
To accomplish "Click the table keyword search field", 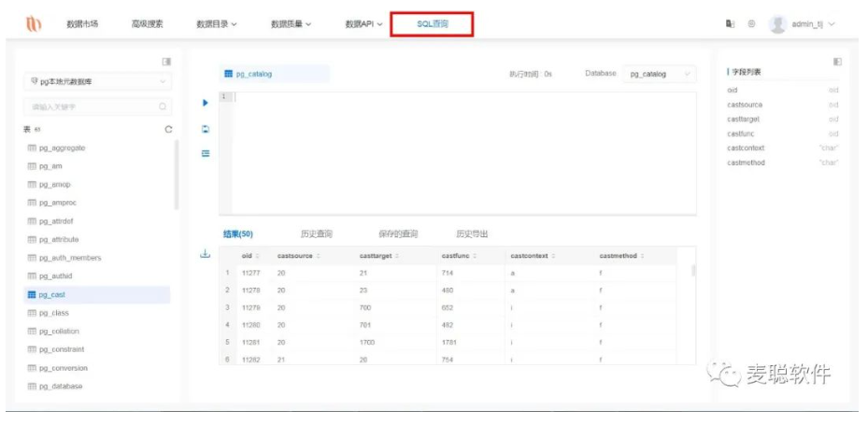I will tap(93, 106).
